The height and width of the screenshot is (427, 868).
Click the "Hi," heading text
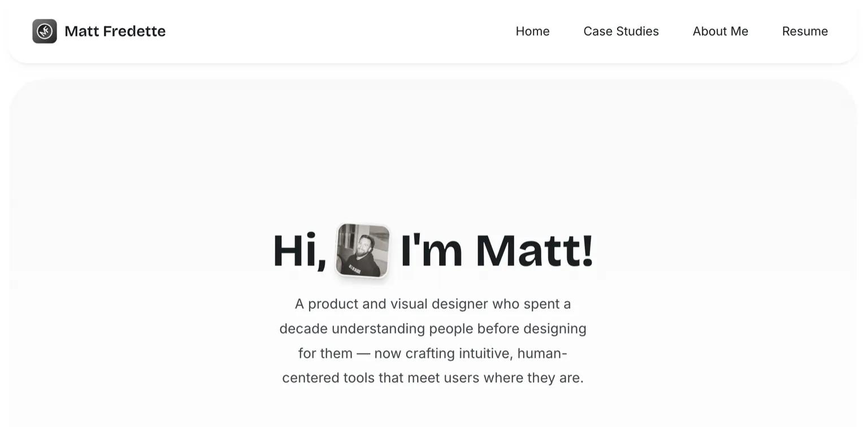300,251
